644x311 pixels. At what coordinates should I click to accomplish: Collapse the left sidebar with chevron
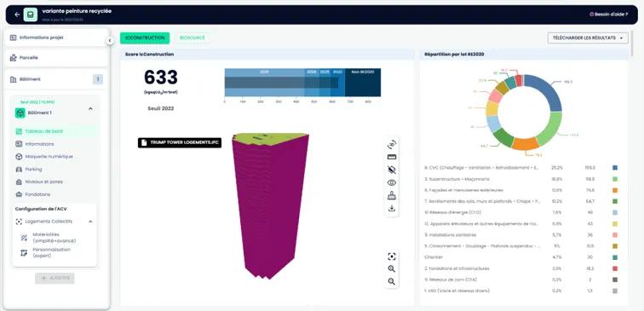[x=110, y=40]
